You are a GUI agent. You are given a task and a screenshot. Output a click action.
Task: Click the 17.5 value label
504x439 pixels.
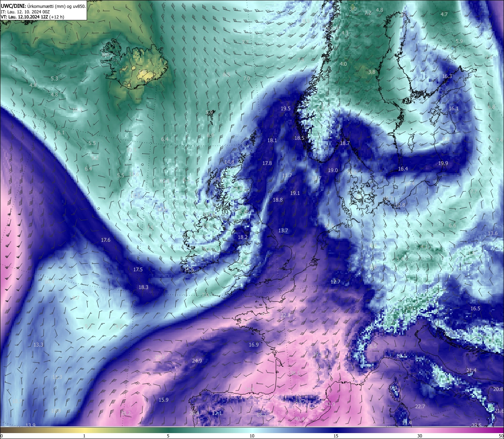click(x=138, y=270)
